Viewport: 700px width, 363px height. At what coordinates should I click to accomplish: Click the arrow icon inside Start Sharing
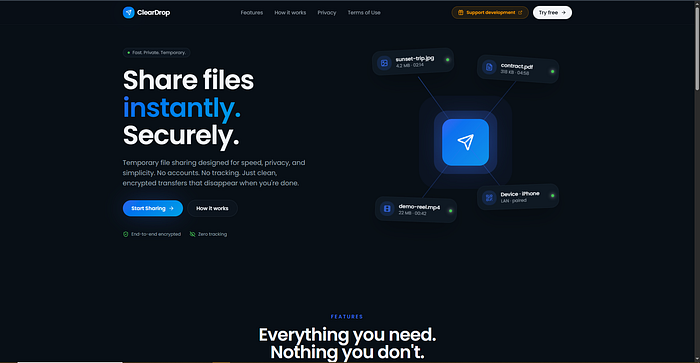pos(171,208)
